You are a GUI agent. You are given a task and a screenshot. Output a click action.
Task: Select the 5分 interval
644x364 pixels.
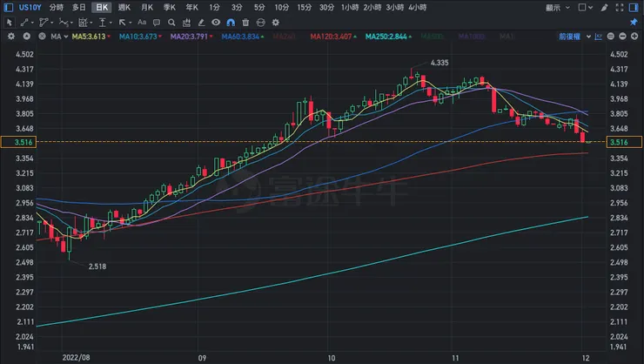coord(259,7)
